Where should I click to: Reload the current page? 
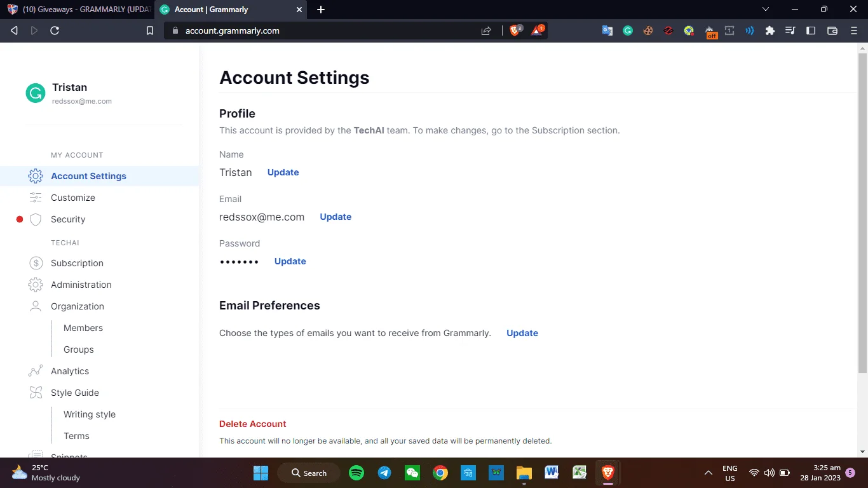click(x=55, y=30)
